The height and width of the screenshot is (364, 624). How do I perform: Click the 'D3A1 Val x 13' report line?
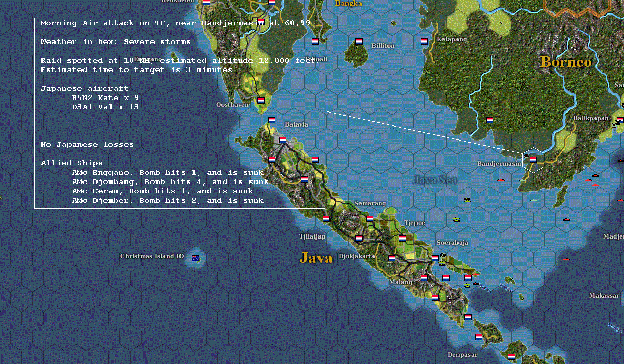click(105, 107)
